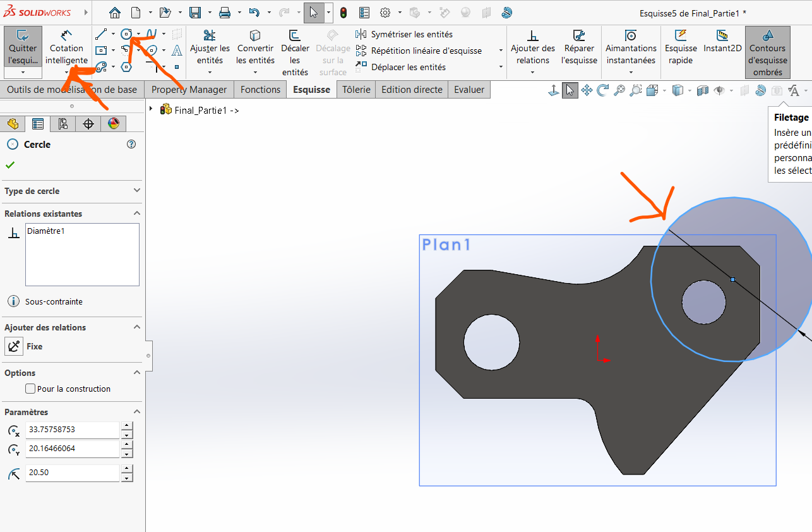The image size is (812, 532).
Task: Select the sketch Text tool
Action: click(177, 51)
